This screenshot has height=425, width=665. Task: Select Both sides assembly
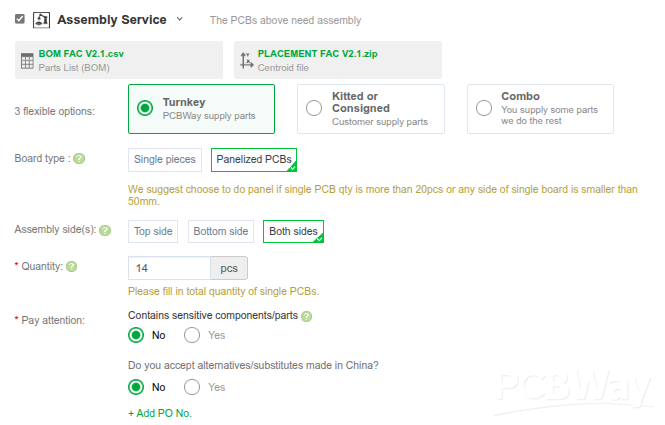click(x=293, y=231)
